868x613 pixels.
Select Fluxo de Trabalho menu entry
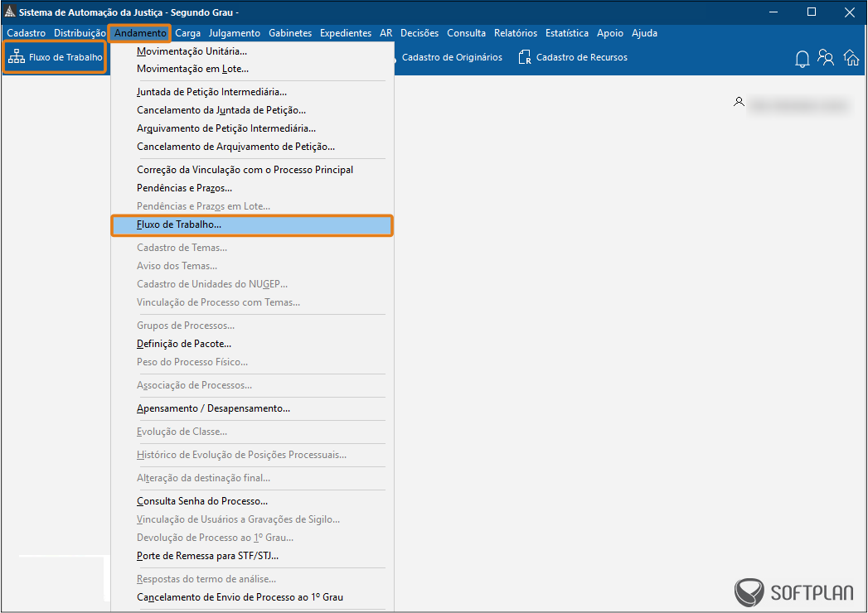coord(179,224)
